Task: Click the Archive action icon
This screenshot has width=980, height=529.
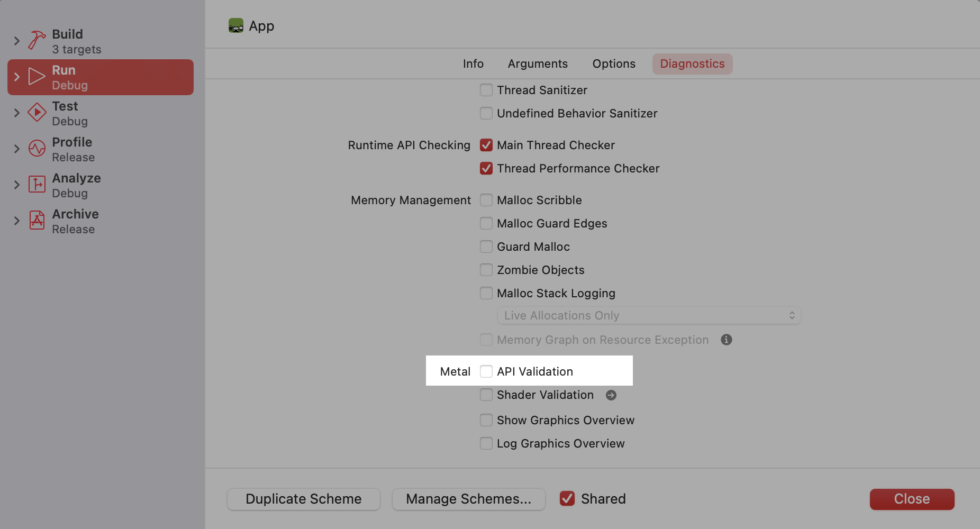Action: (x=37, y=221)
